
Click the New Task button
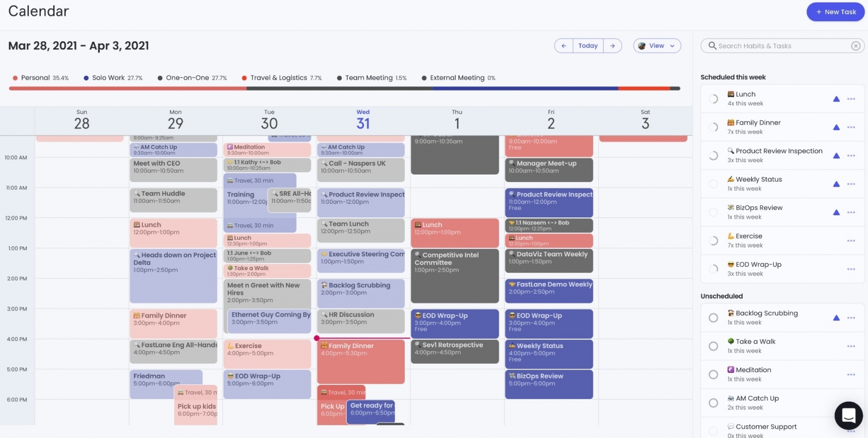[x=835, y=12]
